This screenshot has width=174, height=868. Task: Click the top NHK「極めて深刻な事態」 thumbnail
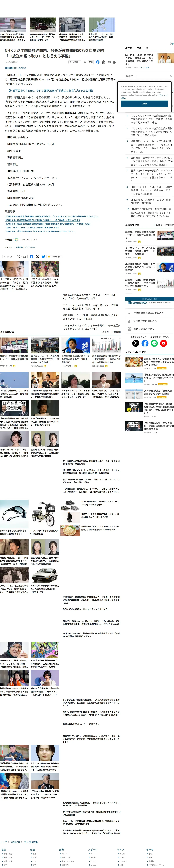click(13, 25)
